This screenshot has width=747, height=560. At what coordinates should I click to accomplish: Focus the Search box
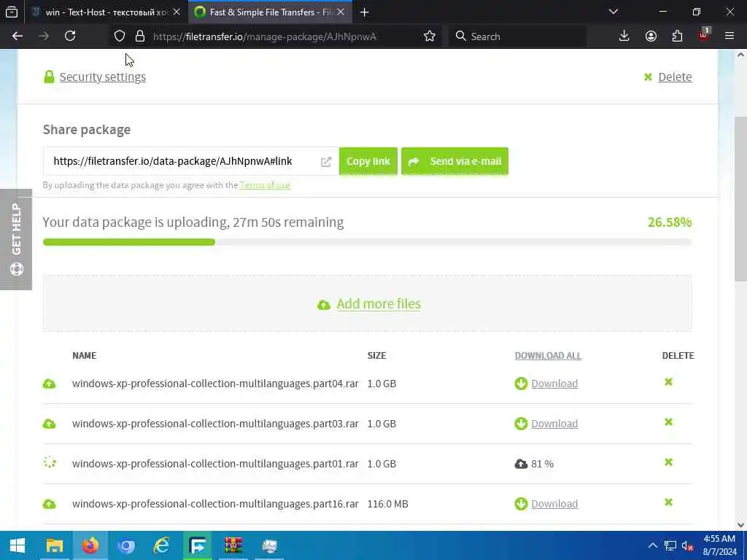pyautogui.click(x=517, y=36)
